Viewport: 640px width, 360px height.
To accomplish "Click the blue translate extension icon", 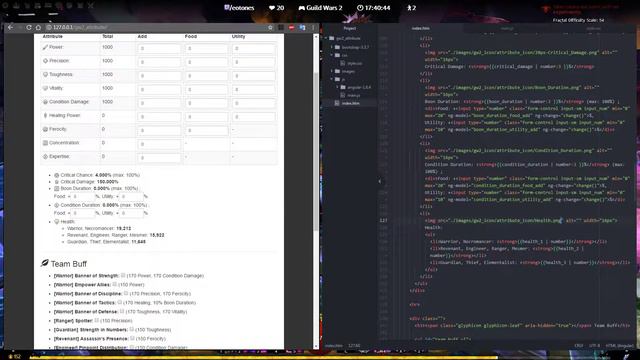I will [302, 27].
